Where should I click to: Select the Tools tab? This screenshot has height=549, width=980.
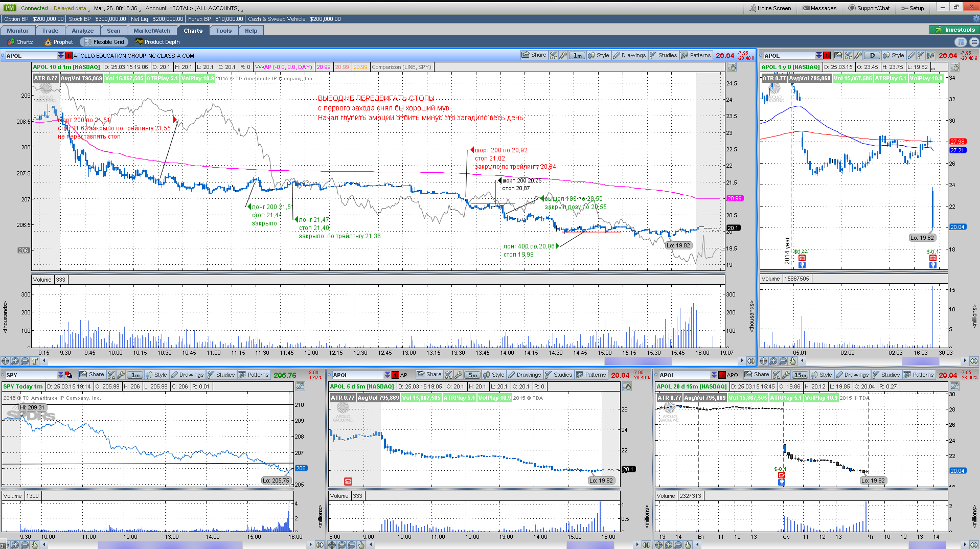[x=223, y=31]
